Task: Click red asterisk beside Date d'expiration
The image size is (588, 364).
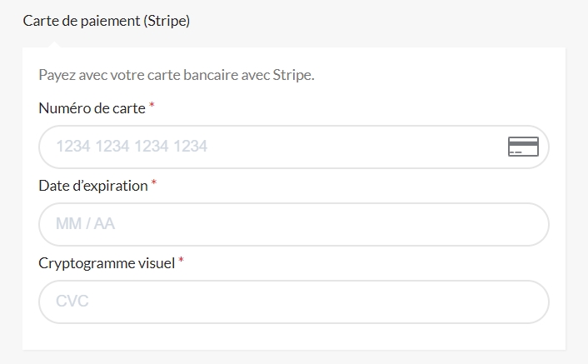Action: coord(154,182)
